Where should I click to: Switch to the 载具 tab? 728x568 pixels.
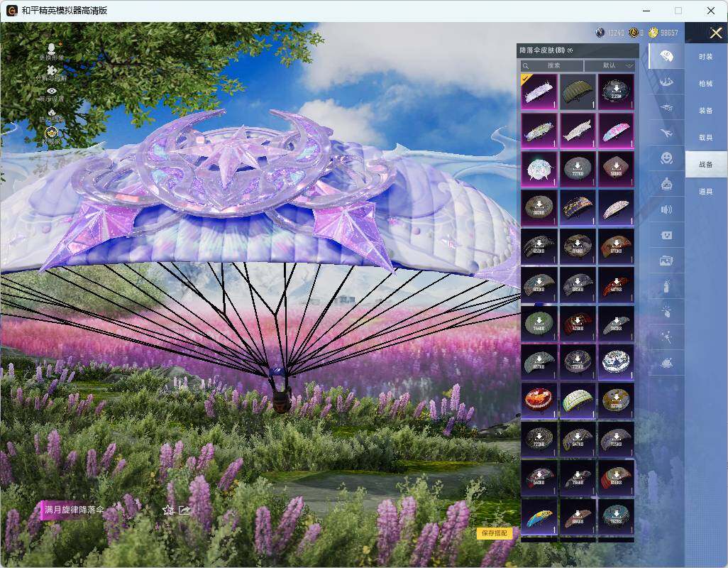point(706,138)
